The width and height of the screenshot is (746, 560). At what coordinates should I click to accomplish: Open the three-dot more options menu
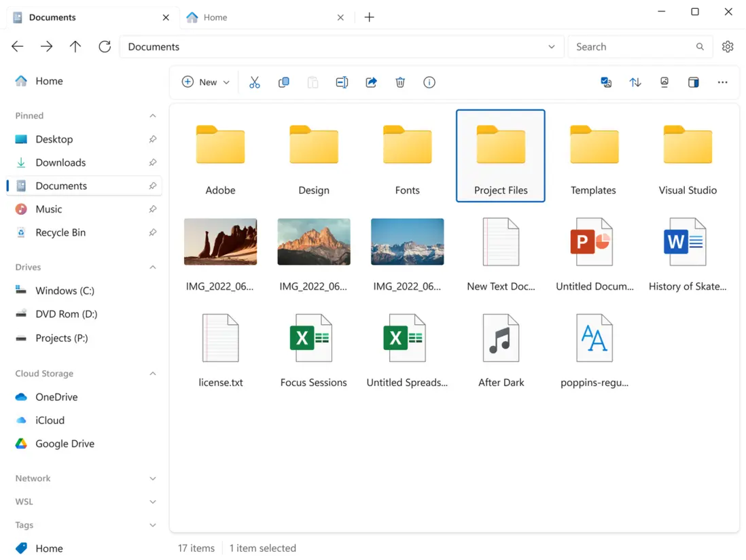tap(722, 82)
